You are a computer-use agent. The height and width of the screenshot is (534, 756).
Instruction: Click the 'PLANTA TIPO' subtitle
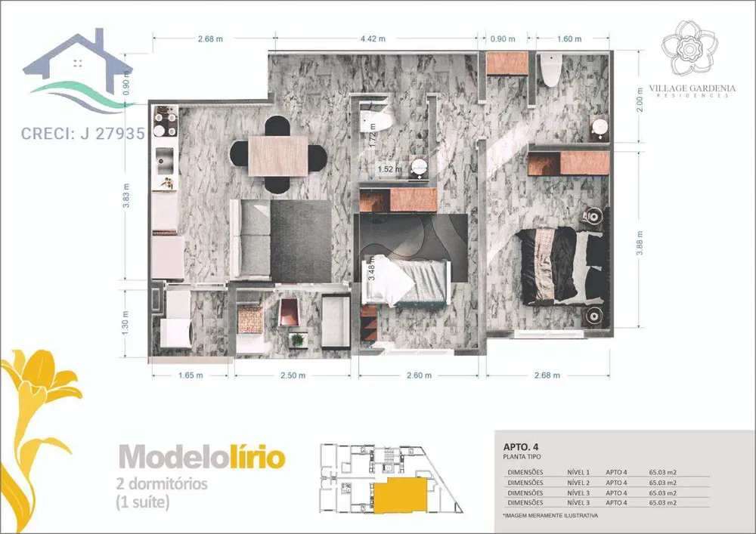coord(522,456)
